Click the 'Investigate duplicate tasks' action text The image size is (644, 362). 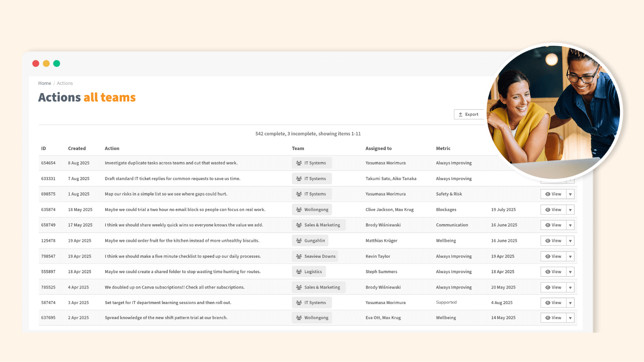171,163
